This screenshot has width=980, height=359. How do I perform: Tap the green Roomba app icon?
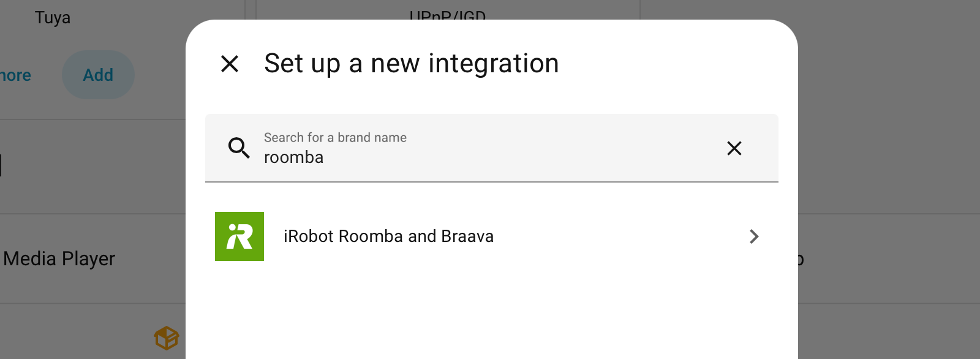239,236
